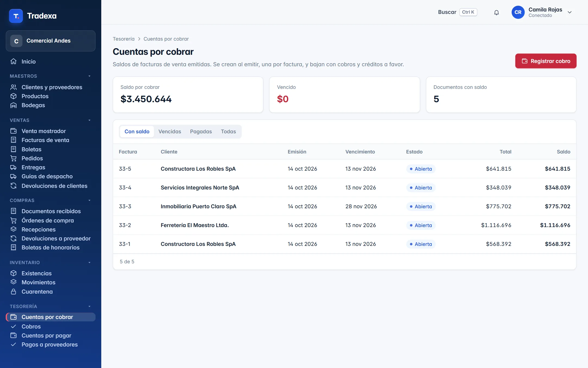This screenshot has height=368, width=588.
Task: Open the Buscar search box
Action: coord(457,12)
